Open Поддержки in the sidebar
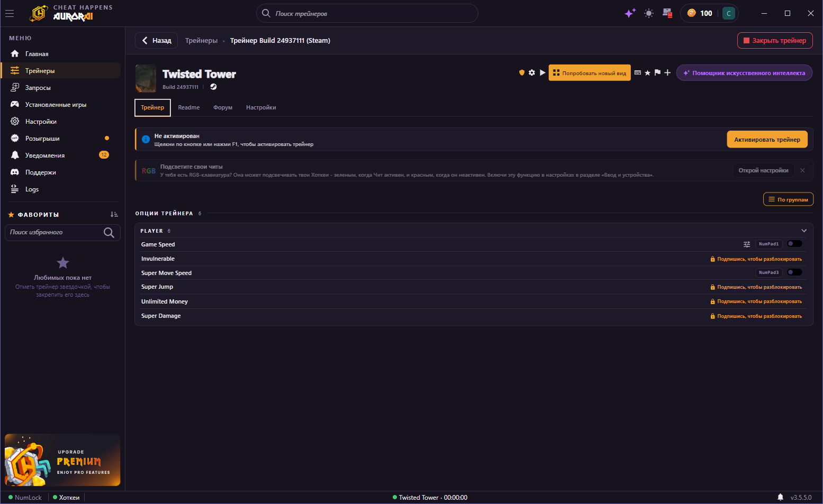The width and height of the screenshot is (823, 504). click(x=61, y=172)
